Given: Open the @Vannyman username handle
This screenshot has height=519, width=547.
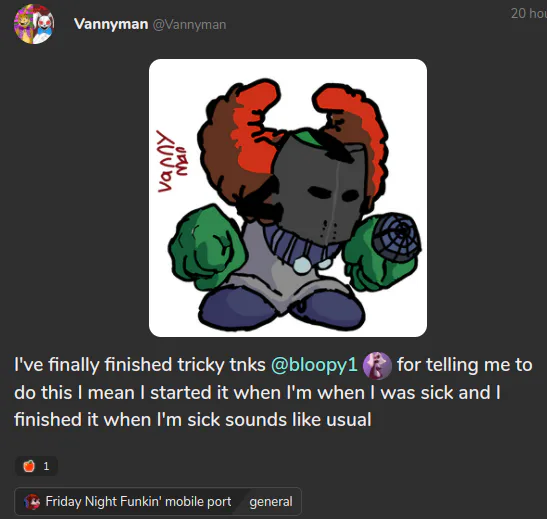Looking at the screenshot, I should coord(189,25).
